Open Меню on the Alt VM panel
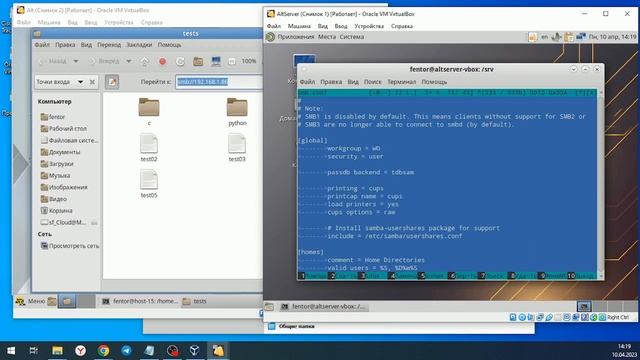Image resolution: width=640 pixels, height=360 pixels. (30, 302)
